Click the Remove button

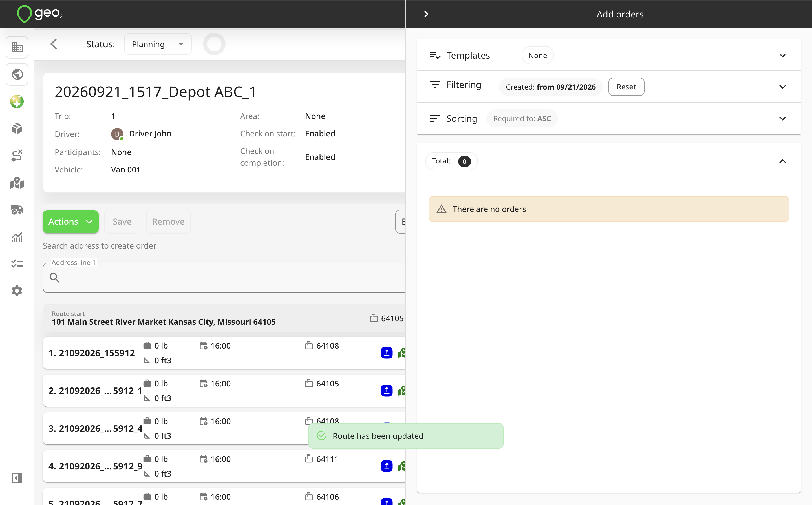tap(168, 222)
